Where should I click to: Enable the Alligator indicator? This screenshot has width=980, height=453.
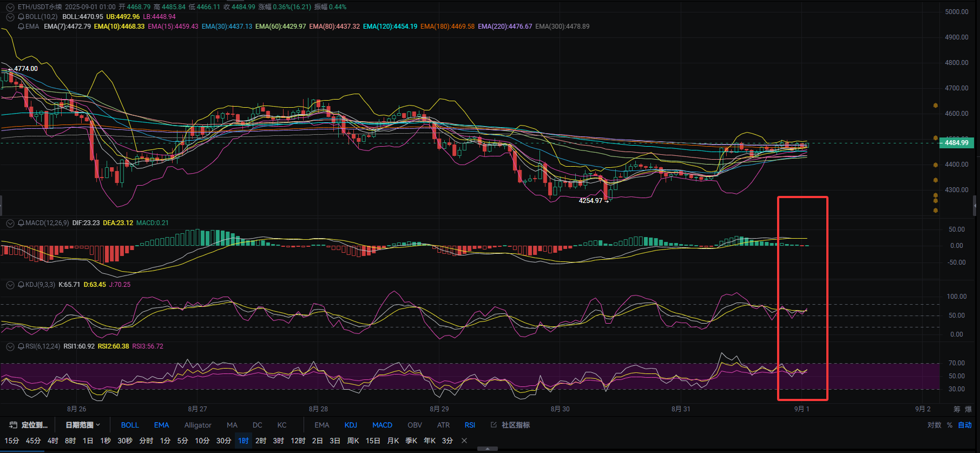(x=198, y=425)
